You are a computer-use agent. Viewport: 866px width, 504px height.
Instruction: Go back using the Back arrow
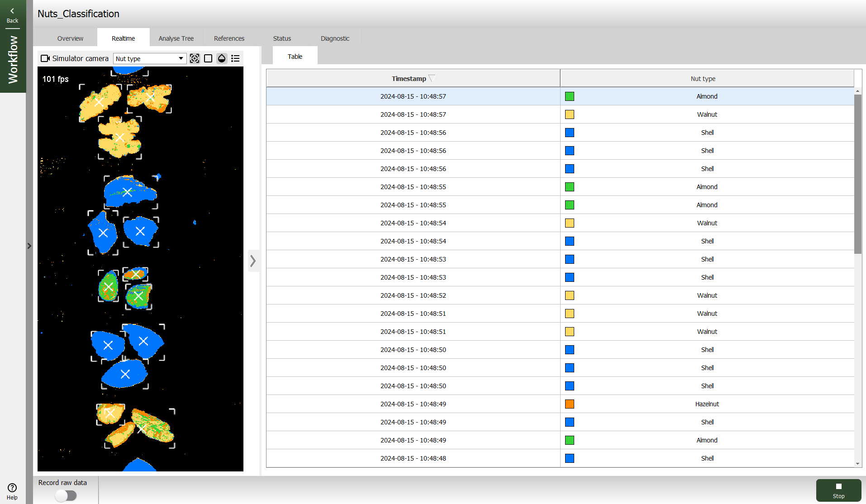pyautogui.click(x=12, y=14)
